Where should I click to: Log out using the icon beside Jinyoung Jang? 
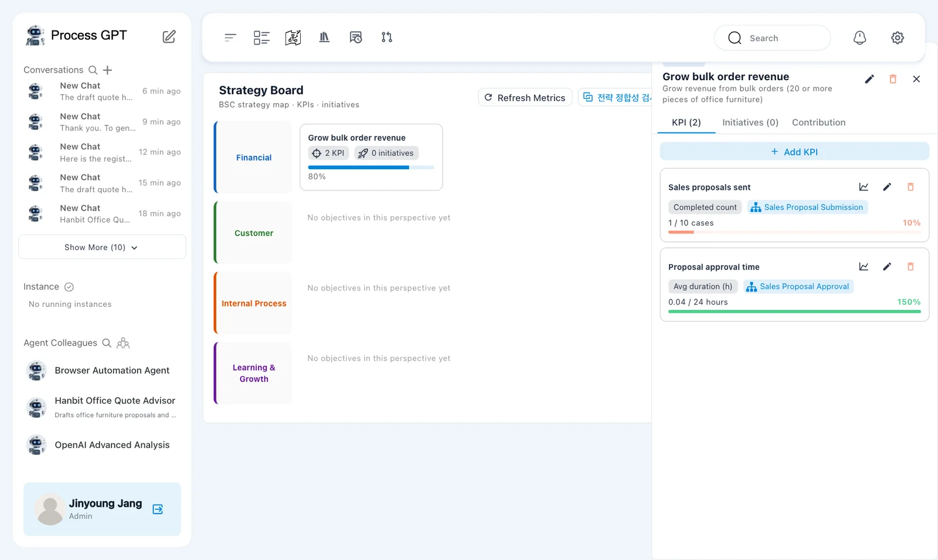pyautogui.click(x=158, y=509)
